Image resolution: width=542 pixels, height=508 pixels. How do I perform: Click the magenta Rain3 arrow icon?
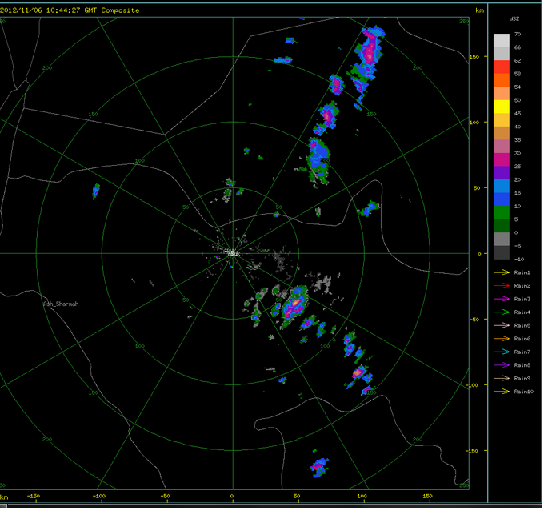pos(502,299)
